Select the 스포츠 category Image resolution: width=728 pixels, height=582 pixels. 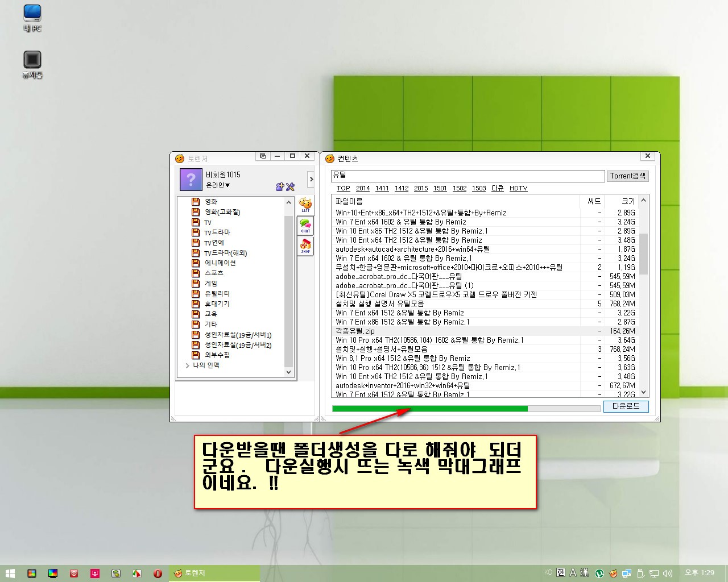coord(214,273)
